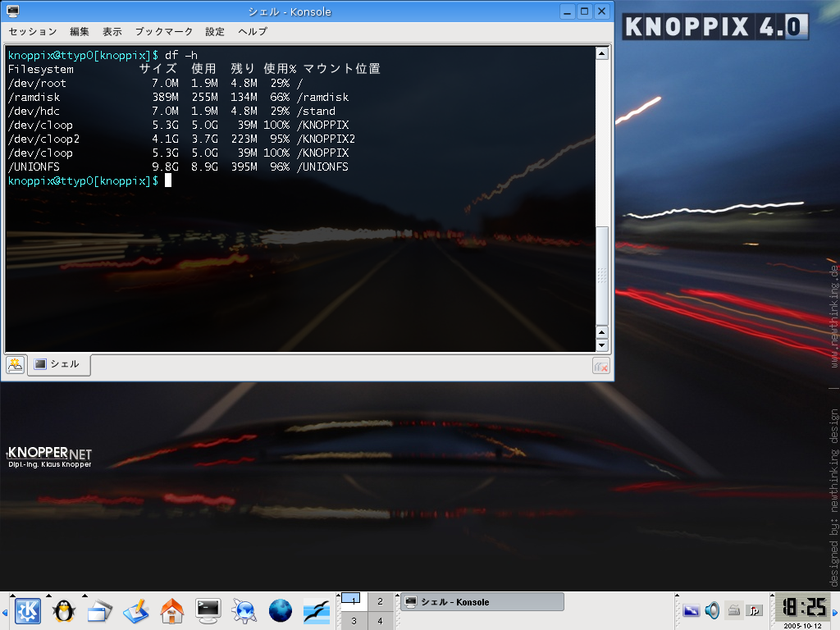Hide the panel using the right arrow
The height and width of the screenshot is (630, 840).
tap(835, 612)
